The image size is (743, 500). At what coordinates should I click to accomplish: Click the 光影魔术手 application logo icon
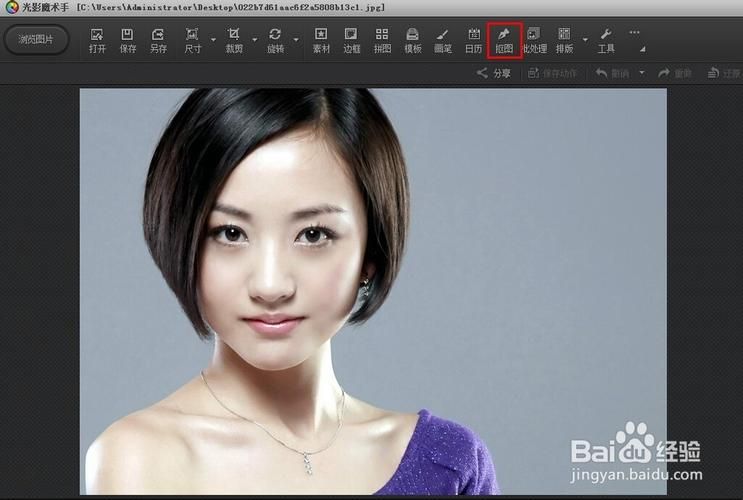tap(11, 7)
